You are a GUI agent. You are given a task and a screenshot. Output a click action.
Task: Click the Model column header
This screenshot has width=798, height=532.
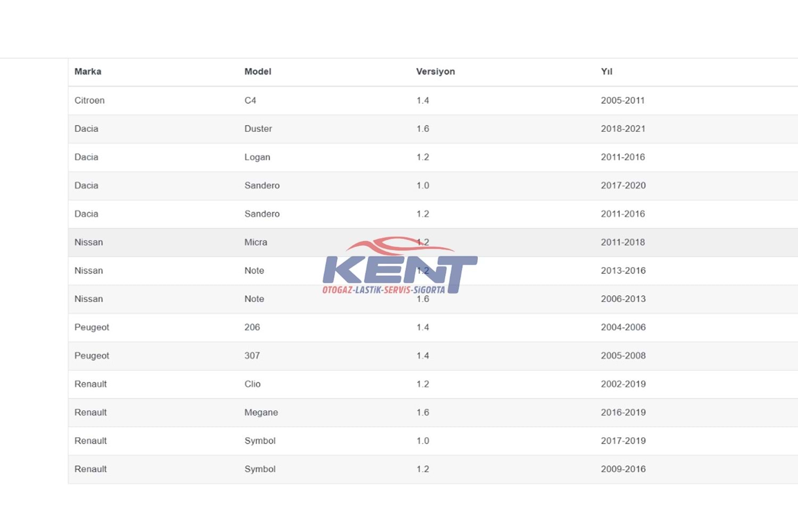(257, 72)
